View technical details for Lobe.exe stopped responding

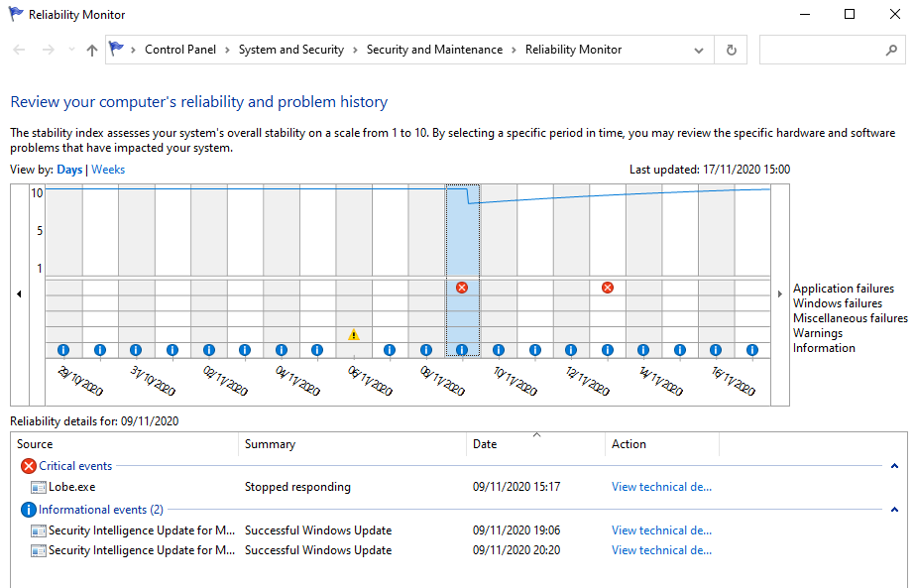click(x=660, y=486)
